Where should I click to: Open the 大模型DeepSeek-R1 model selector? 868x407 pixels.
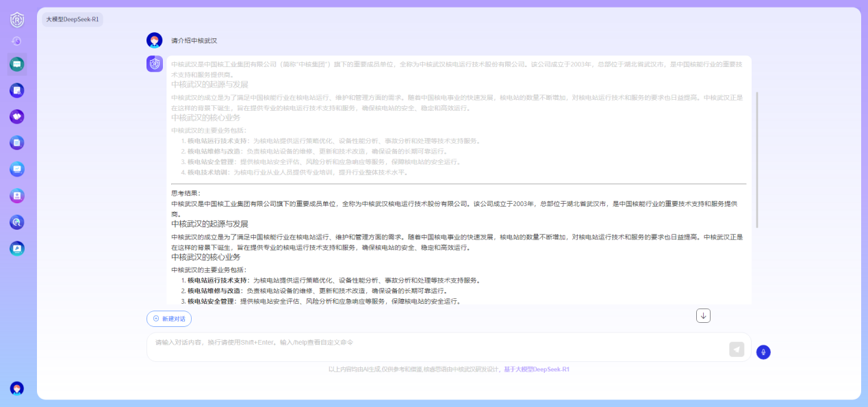click(73, 20)
